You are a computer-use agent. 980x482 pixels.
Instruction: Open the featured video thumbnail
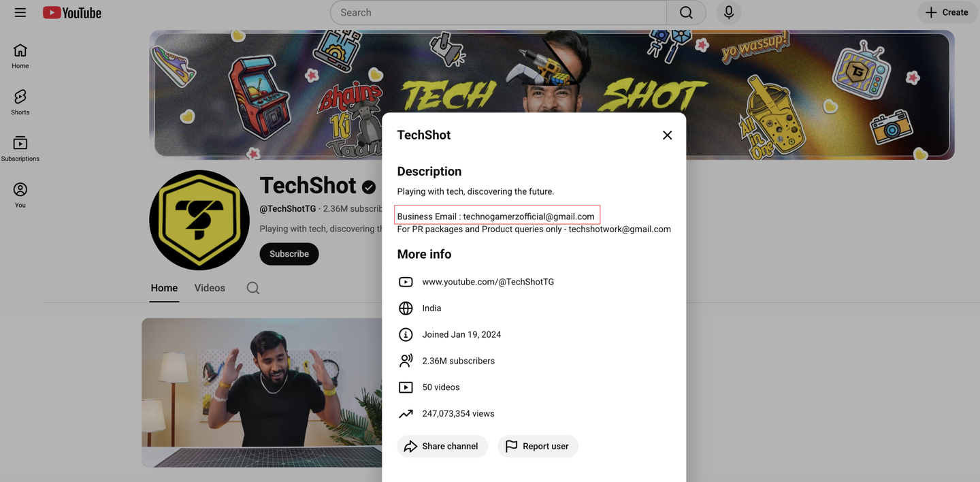click(x=262, y=393)
